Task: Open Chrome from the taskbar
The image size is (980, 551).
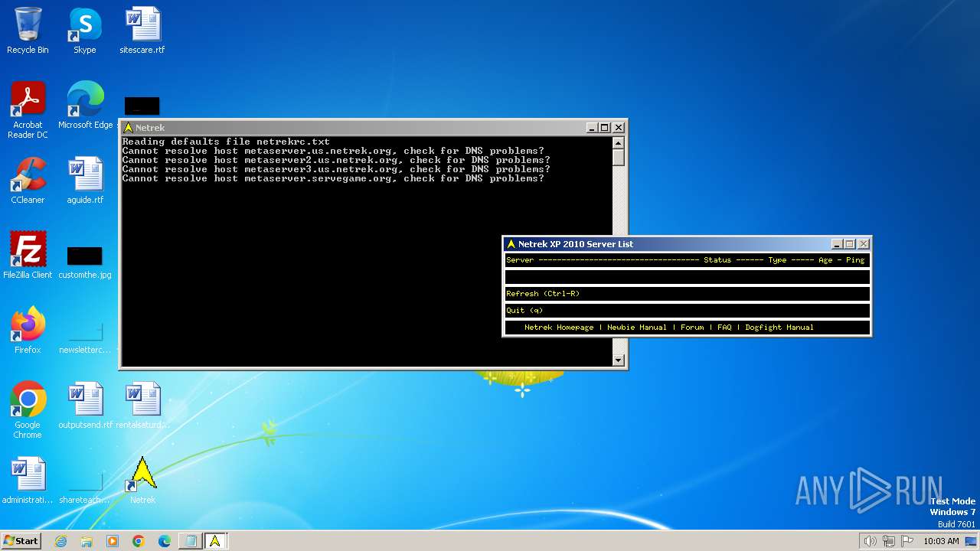Action: [x=139, y=541]
